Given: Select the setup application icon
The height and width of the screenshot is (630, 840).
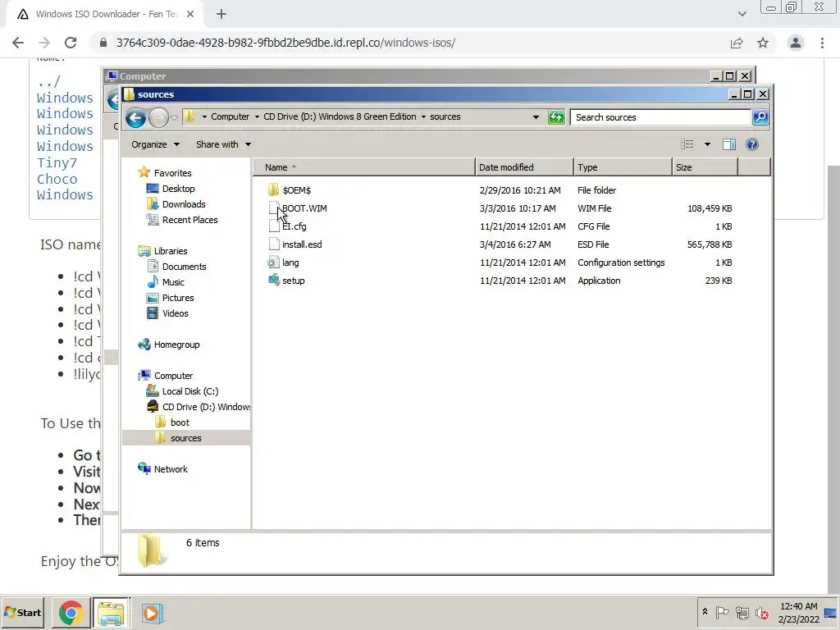Looking at the screenshot, I should [274, 281].
